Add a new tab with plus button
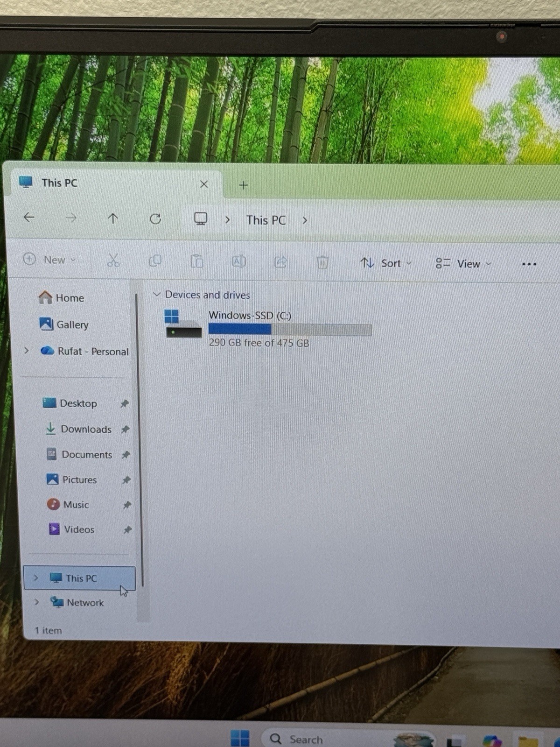560x747 pixels. (x=243, y=185)
